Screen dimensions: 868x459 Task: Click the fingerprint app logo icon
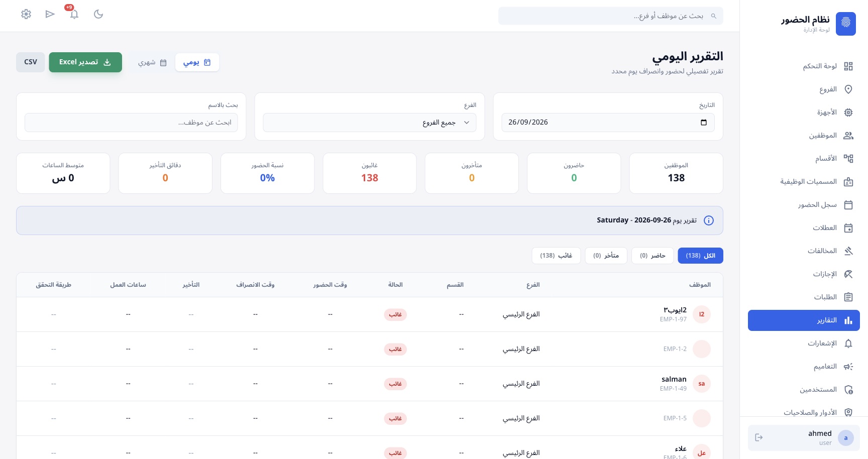point(845,24)
